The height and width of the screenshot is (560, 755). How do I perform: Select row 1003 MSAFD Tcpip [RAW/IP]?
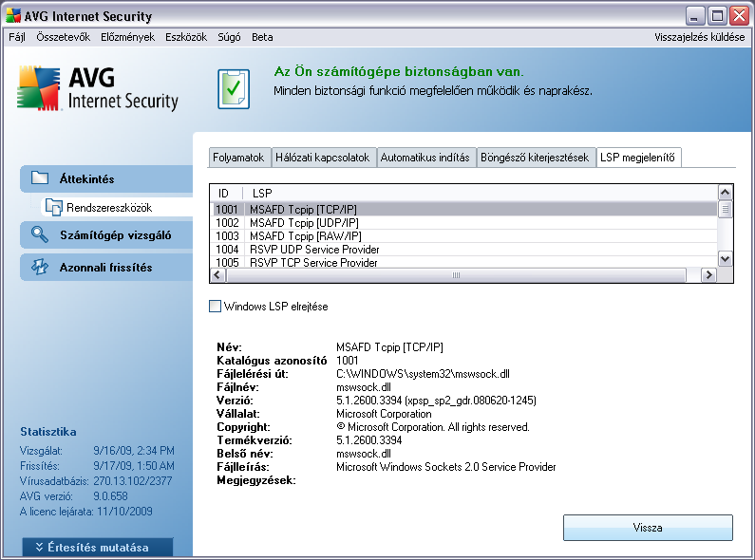click(x=464, y=236)
